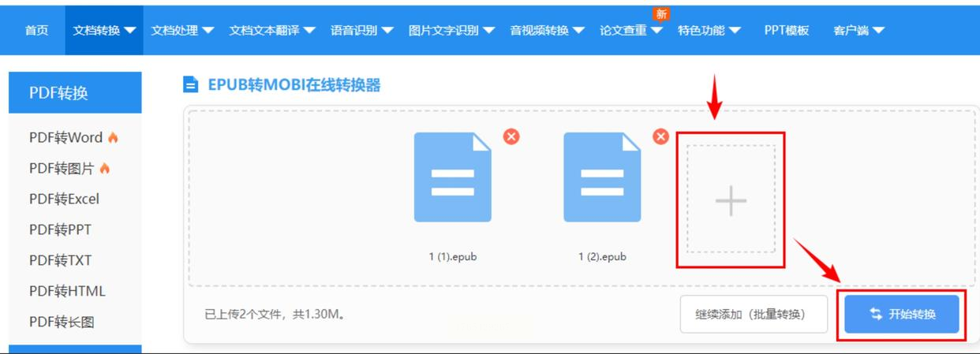This screenshot has height=354, width=980.
Task: Click the page icon beside EPUB转MOBI title
Action: [190, 84]
